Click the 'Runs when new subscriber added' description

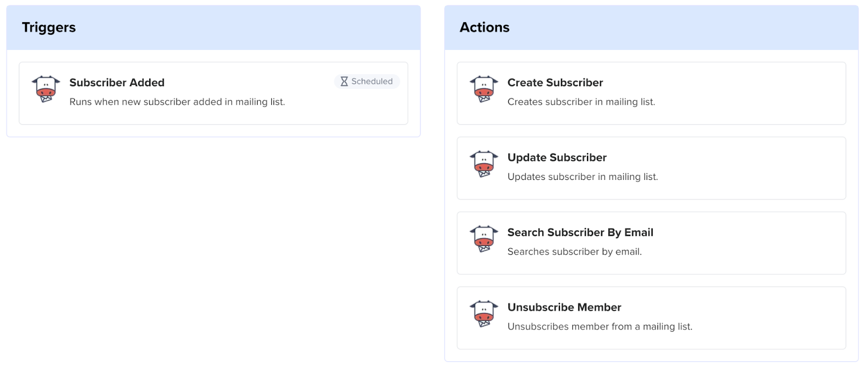point(177,102)
